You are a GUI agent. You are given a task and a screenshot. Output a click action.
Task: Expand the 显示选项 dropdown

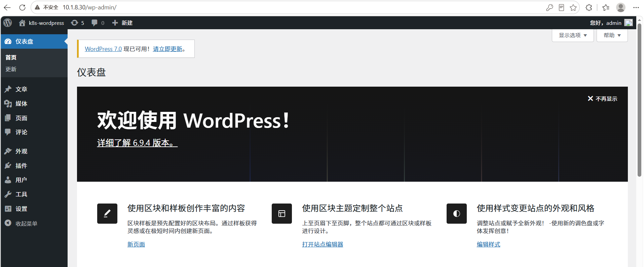573,35
